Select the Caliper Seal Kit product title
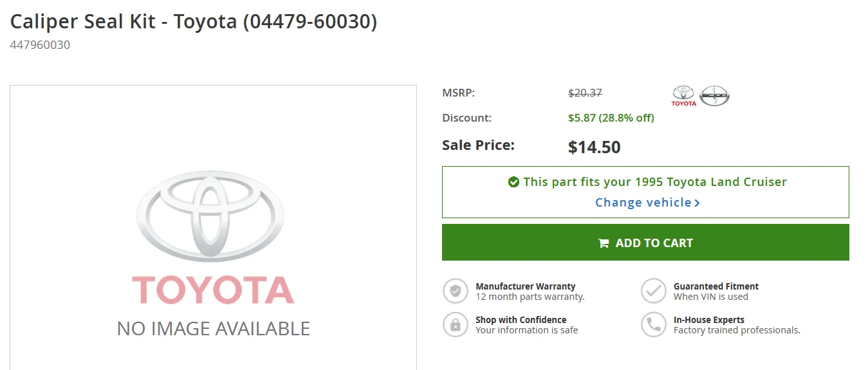Viewport: 868px width, 370px height. (193, 21)
